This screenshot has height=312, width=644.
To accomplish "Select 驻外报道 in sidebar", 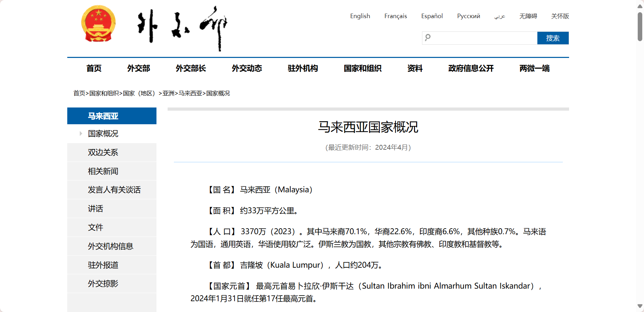I will click(x=112, y=265).
